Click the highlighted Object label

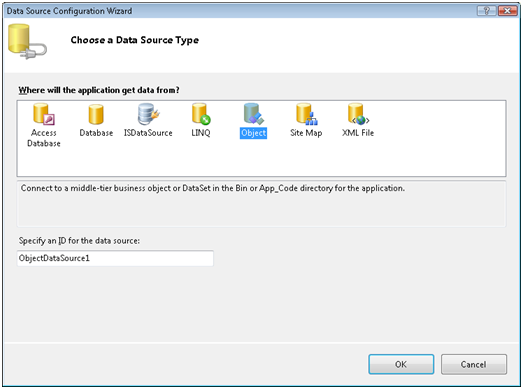[253, 133]
